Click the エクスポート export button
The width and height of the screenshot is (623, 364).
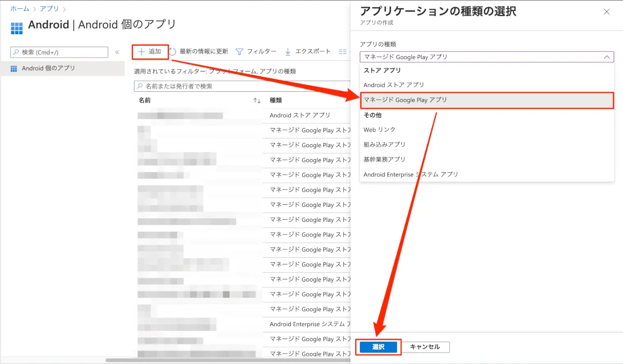308,51
